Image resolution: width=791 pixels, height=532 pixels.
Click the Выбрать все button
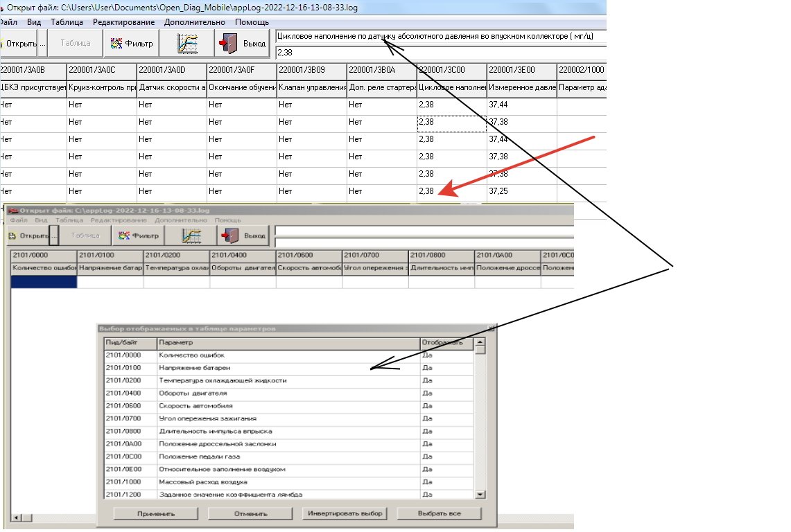click(440, 513)
